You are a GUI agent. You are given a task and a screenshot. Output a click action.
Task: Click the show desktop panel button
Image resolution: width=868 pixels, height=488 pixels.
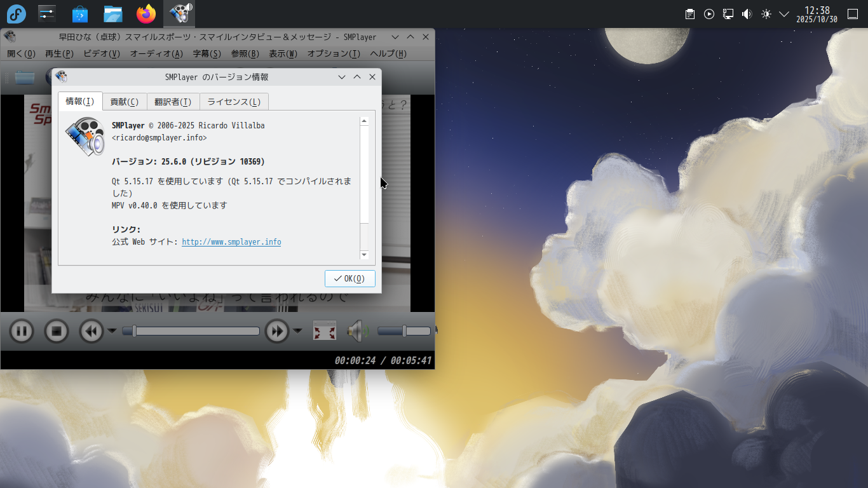853,14
